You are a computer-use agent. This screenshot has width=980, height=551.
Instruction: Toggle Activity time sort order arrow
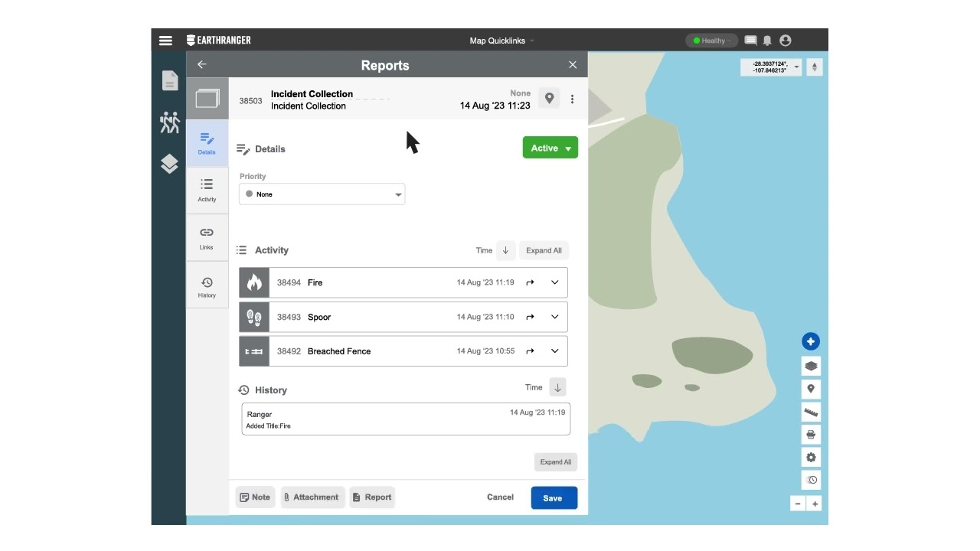coord(505,250)
